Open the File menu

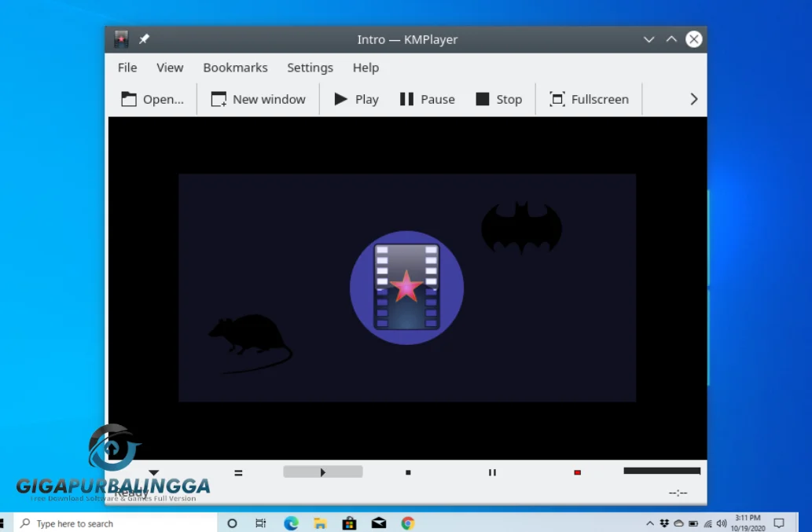point(127,68)
